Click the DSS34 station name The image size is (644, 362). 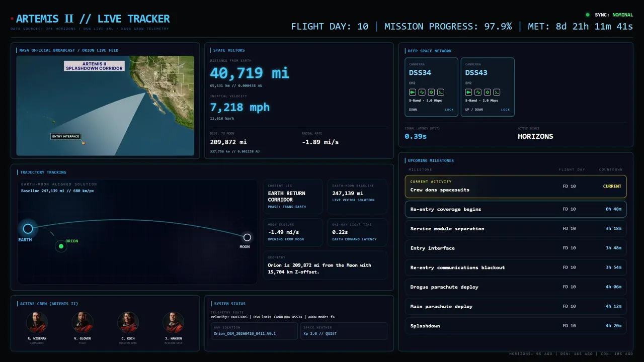(420, 72)
